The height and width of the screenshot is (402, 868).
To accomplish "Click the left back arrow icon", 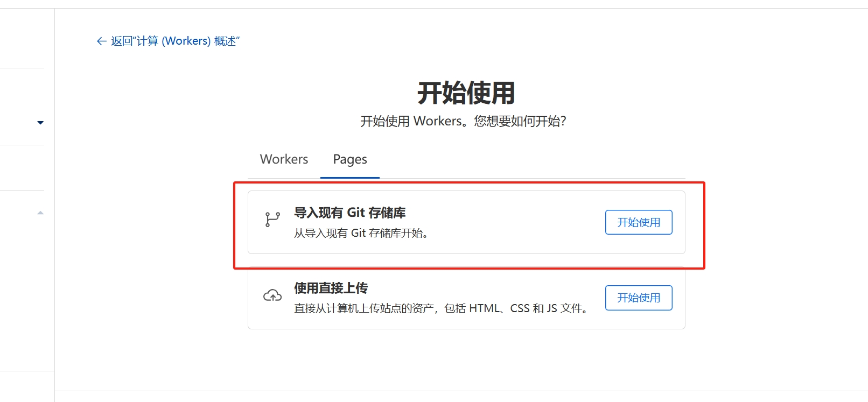I will (101, 41).
